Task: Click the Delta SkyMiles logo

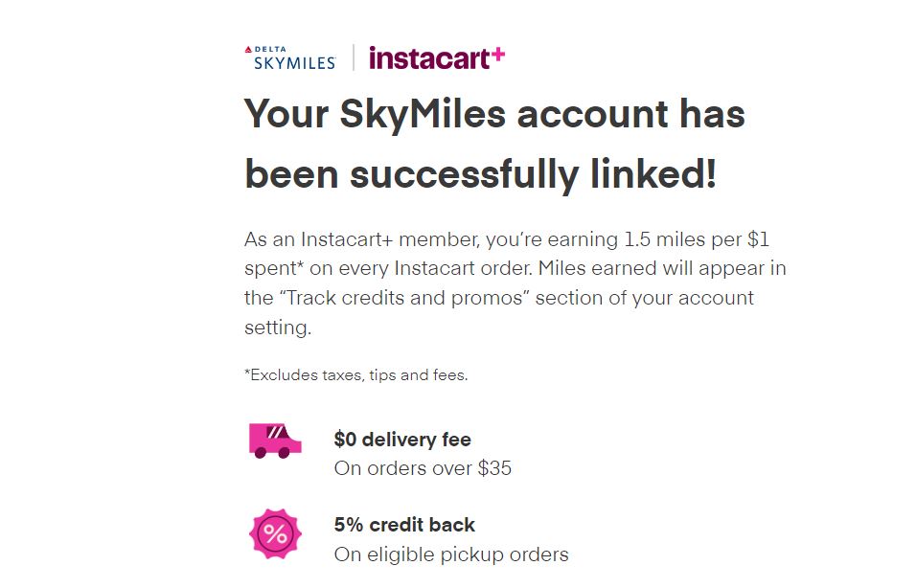Action: 290,57
